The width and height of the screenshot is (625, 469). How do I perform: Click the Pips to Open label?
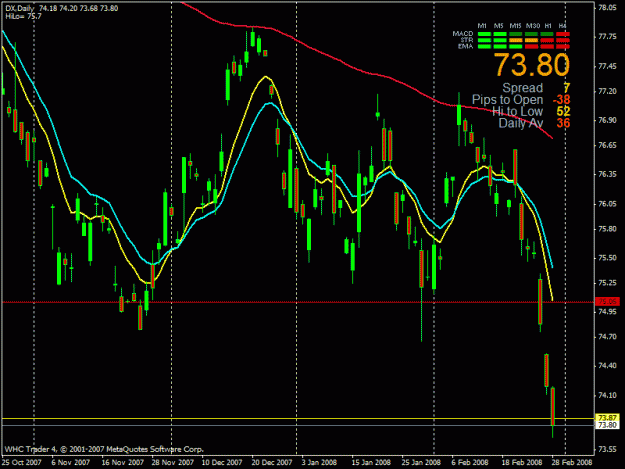tap(507, 100)
